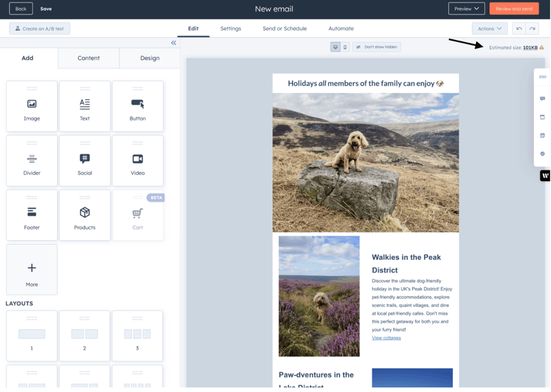The image size is (551, 392).
Task: Select the Text module icon
Action: pos(84,104)
